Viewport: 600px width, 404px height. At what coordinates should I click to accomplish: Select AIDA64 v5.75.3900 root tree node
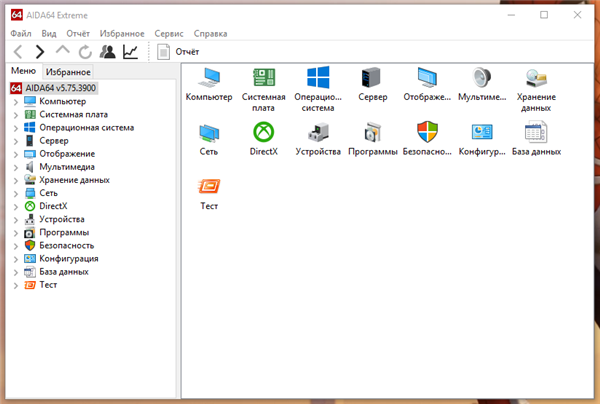click(x=60, y=88)
